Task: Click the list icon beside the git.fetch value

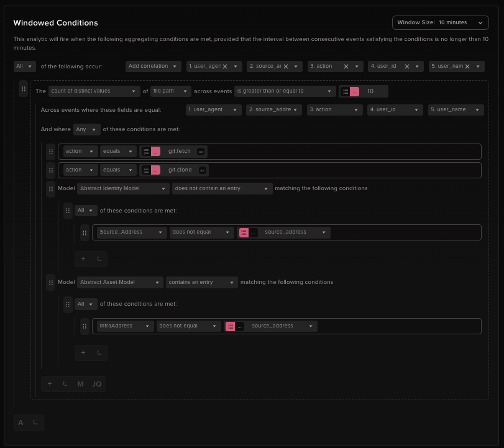Action: pyautogui.click(x=146, y=151)
